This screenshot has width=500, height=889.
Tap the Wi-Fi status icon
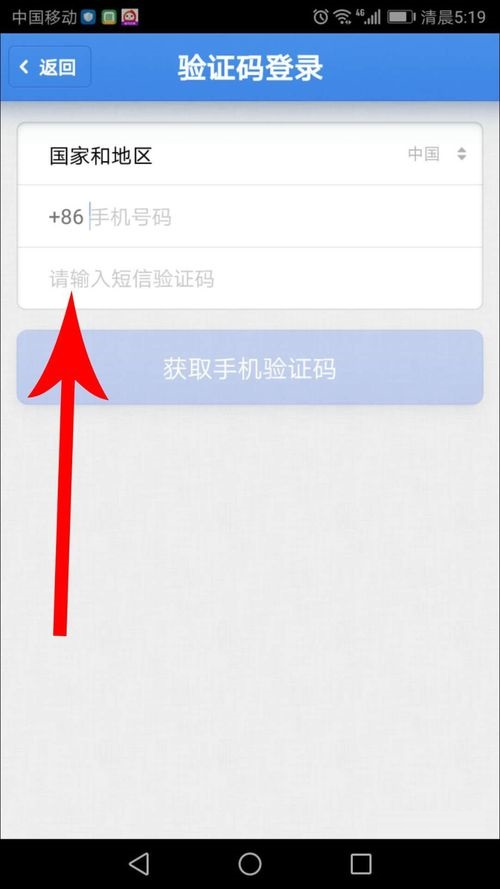tap(342, 16)
